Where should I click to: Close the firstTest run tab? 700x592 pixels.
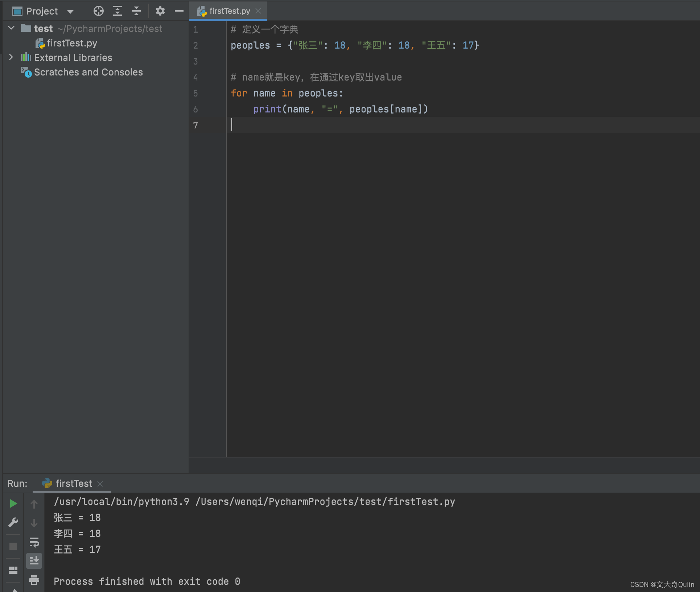(x=100, y=484)
